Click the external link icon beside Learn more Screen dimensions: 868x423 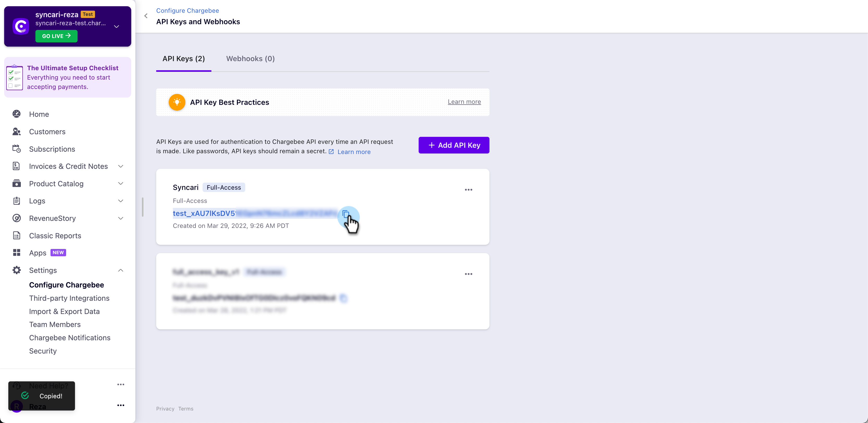click(331, 152)
